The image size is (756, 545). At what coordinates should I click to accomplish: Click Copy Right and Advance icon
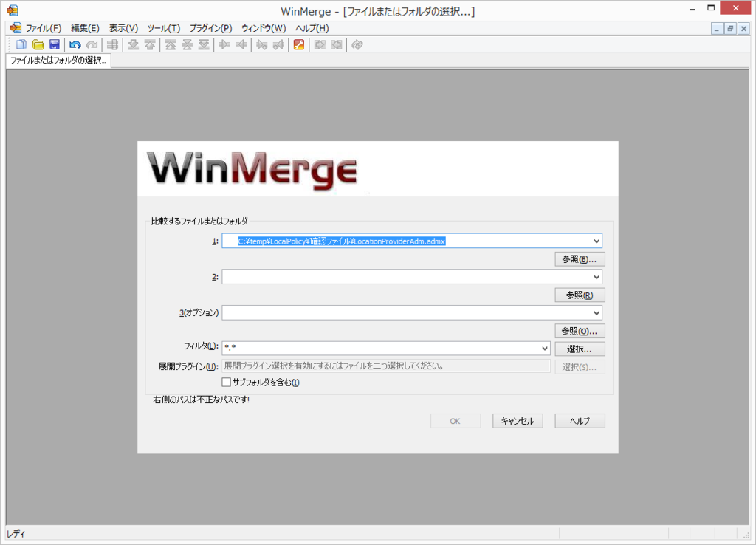(262, 45)
